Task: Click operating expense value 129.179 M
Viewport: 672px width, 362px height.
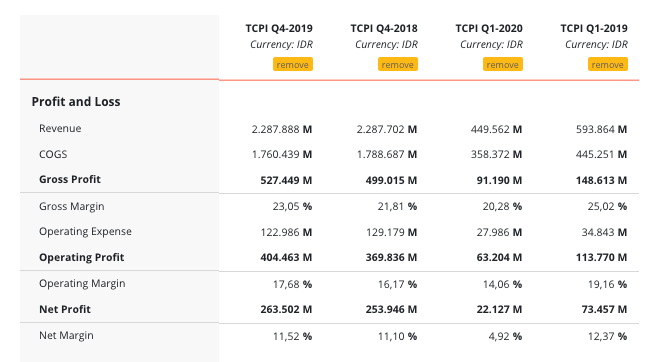Action: [x=391, y=232]
